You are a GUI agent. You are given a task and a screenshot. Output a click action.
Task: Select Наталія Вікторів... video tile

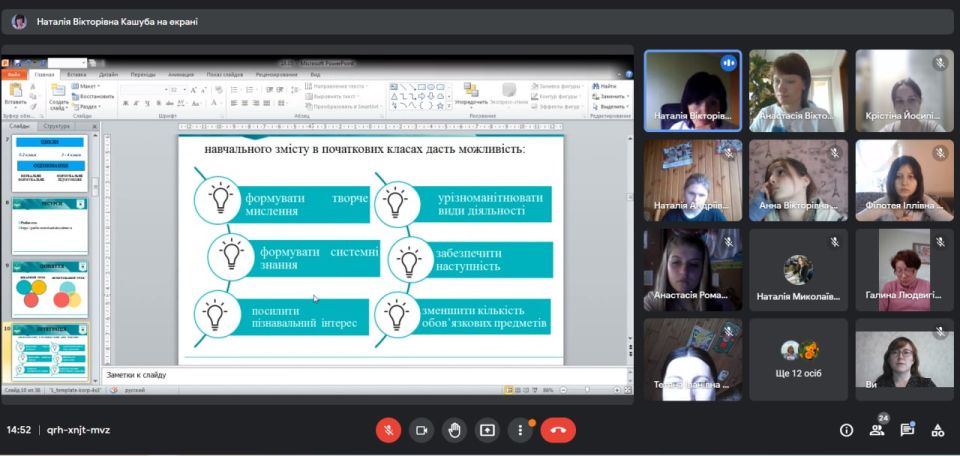point(692,91)
